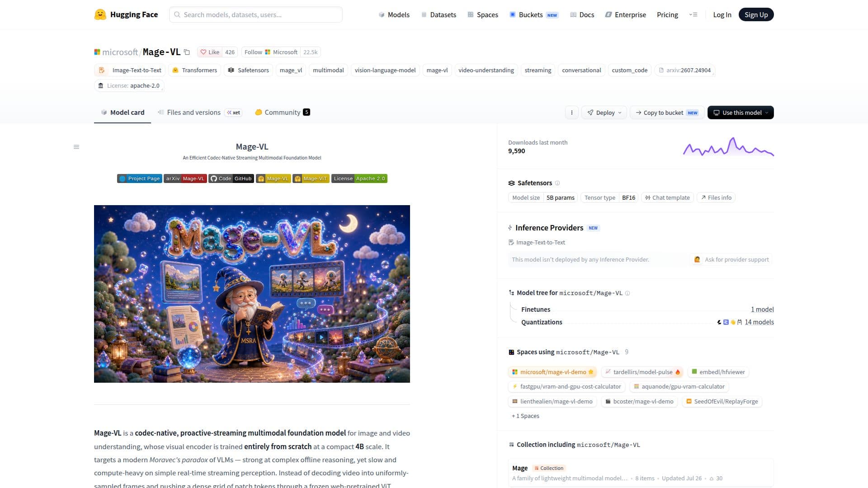Open the arxiv:2607.24904 tag

(x=684, y=70)
